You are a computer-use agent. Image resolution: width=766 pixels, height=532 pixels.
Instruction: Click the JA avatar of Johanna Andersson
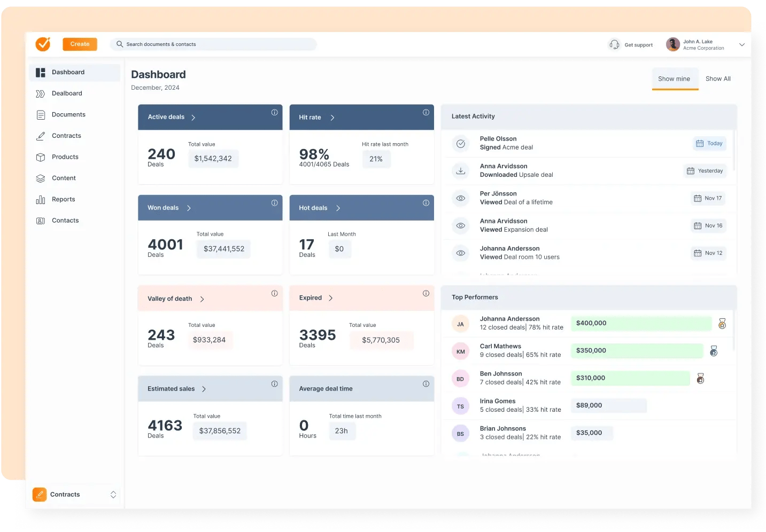pyautogui.click(x=460, y=324)
